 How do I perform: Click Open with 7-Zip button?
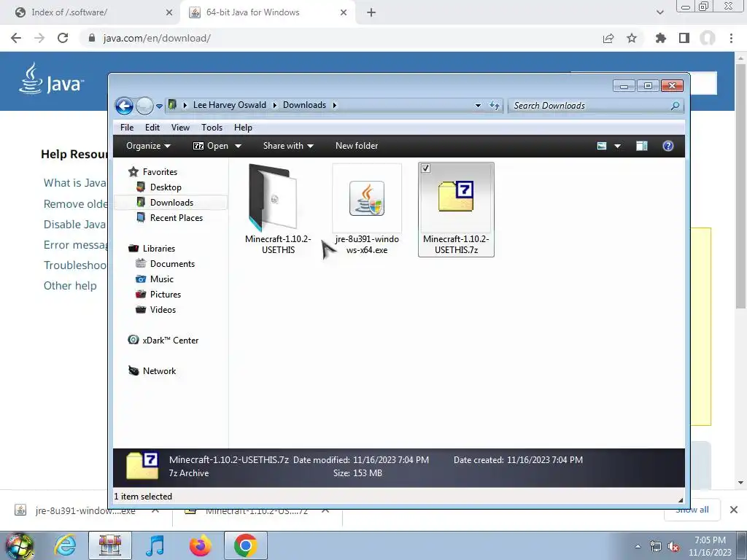[211, 146]
